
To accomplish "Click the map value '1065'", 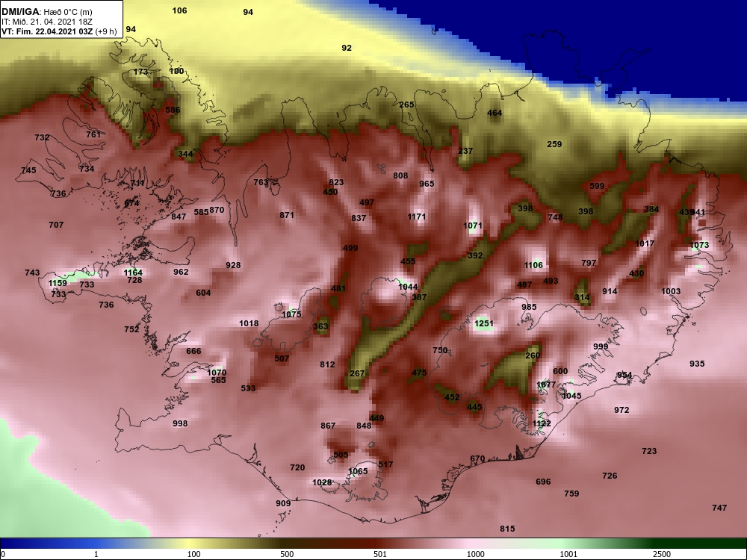I will tap(358, 471).
